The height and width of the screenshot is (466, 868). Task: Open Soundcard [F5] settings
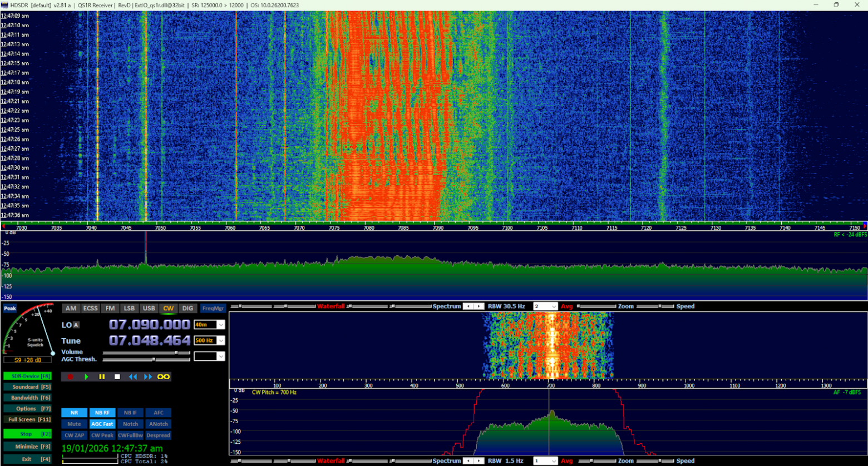click(x=27, y=387)
